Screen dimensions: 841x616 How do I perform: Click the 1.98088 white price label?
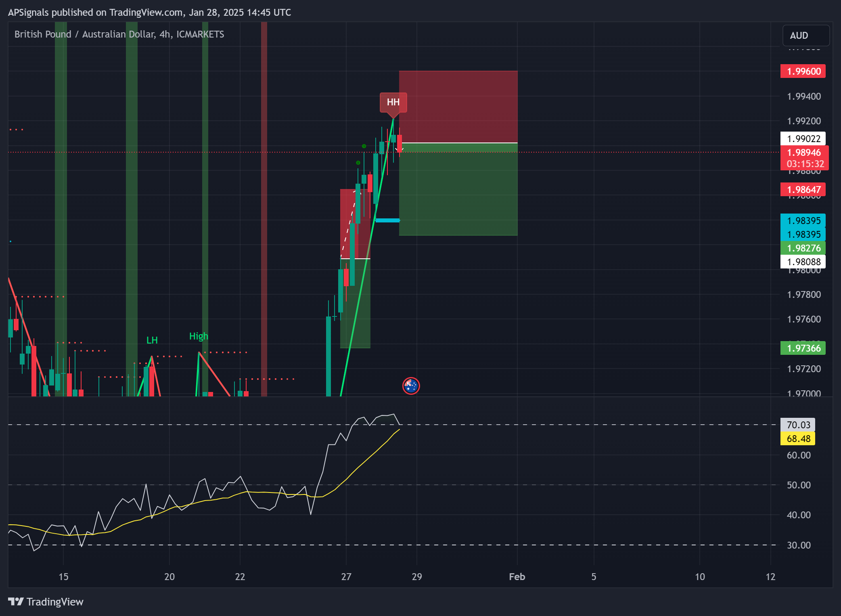(803, 262)
